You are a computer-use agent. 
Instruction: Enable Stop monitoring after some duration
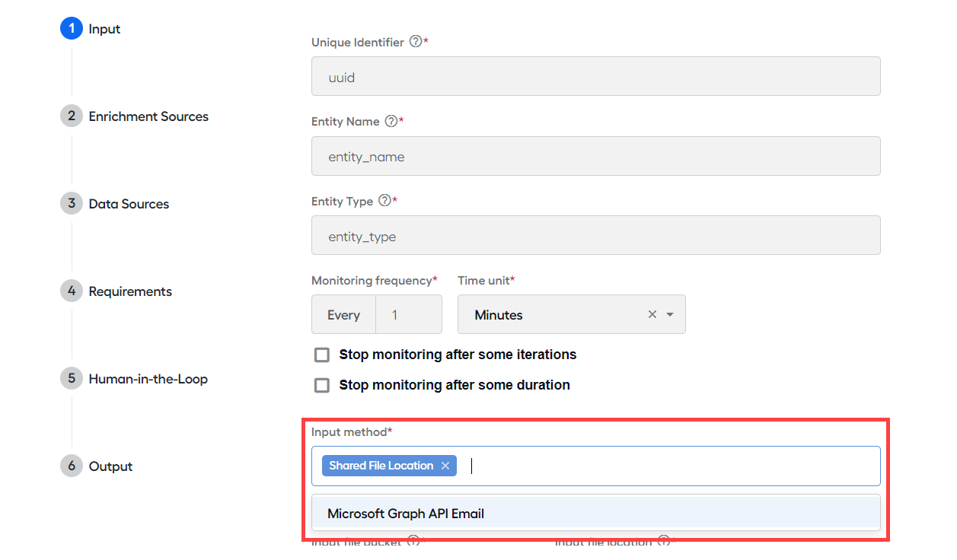(x=322, y=385)
